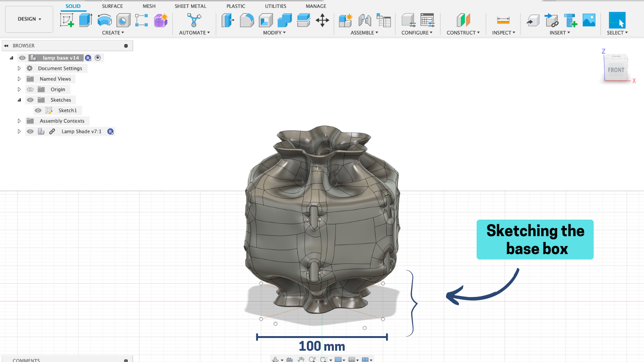Select the Extrude tool
This screenshot has width=644, height=362.
coord(85,20)
